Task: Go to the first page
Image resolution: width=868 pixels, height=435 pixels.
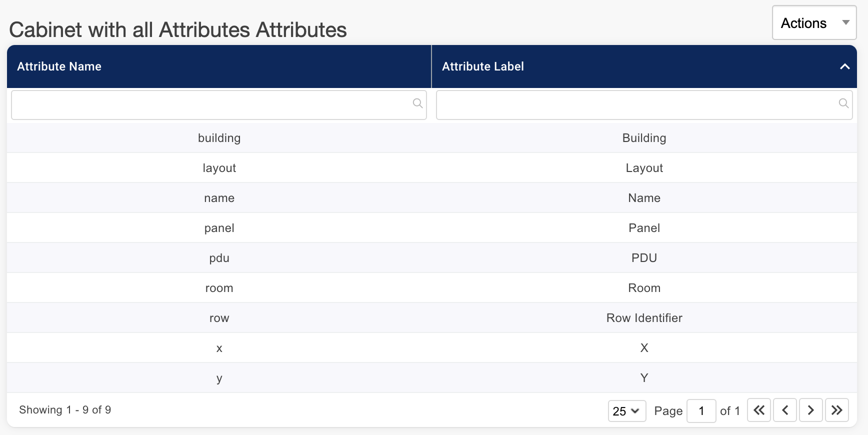Action: coord(758,410)
